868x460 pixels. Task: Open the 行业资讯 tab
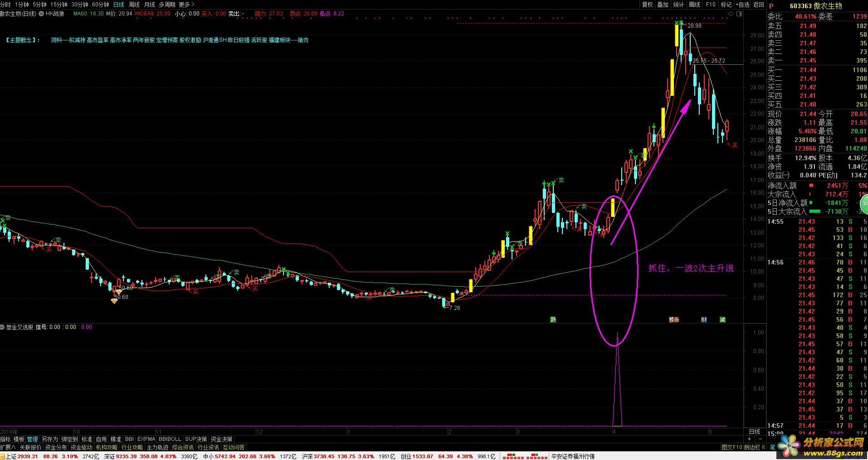(208, 447)
